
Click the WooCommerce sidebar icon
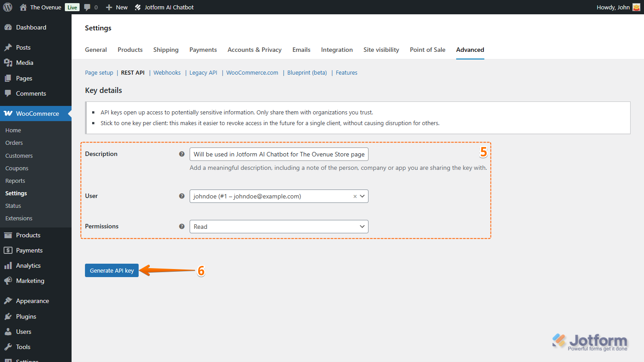tap(8, 114)
